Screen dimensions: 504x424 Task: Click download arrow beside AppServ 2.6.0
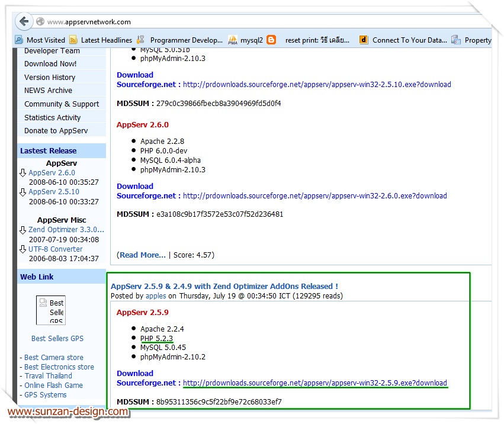pos(23,174)
